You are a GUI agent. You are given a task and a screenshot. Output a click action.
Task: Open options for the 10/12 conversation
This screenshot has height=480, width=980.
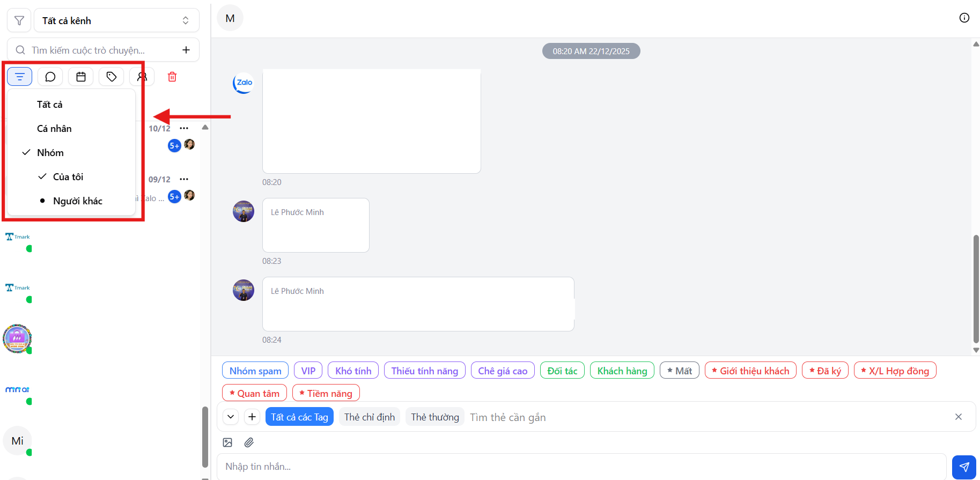[184, 128]
